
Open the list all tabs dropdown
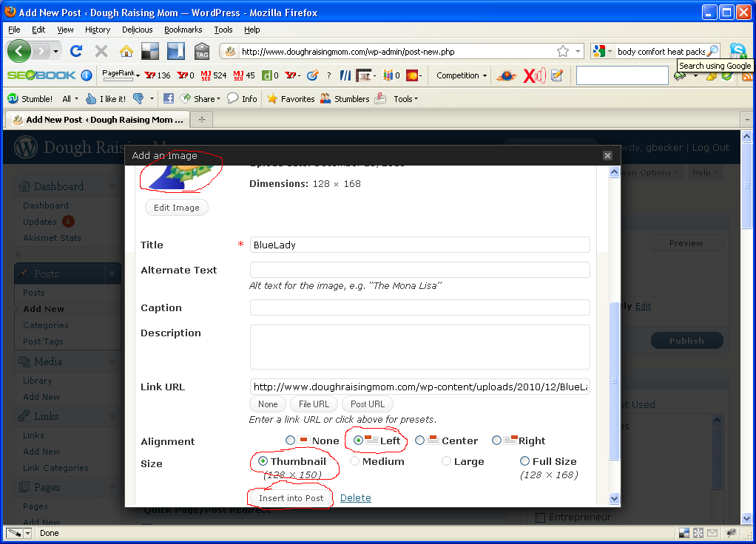click(747, 120)
